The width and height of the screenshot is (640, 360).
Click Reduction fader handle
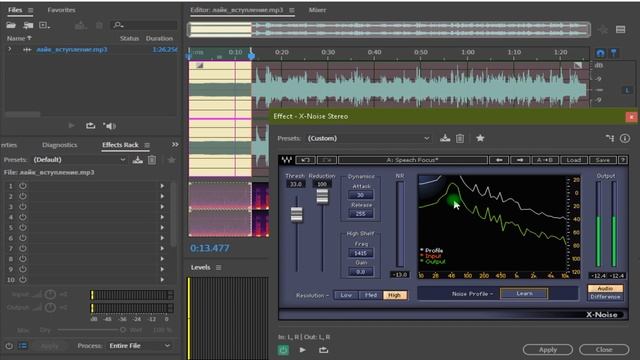pyautogui.click(x=322, y=196)
